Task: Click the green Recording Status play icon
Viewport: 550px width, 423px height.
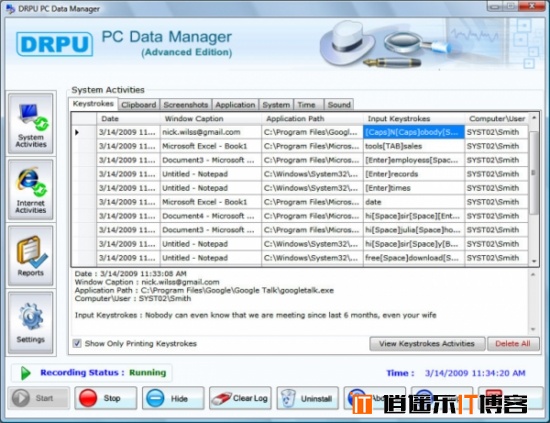Action: coord(26,373)
